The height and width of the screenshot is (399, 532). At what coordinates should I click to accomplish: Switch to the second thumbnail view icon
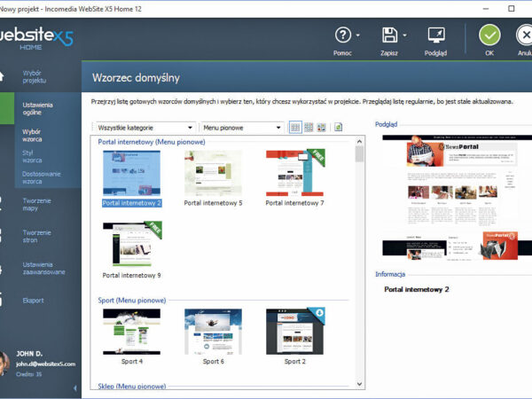coord(309,128)
